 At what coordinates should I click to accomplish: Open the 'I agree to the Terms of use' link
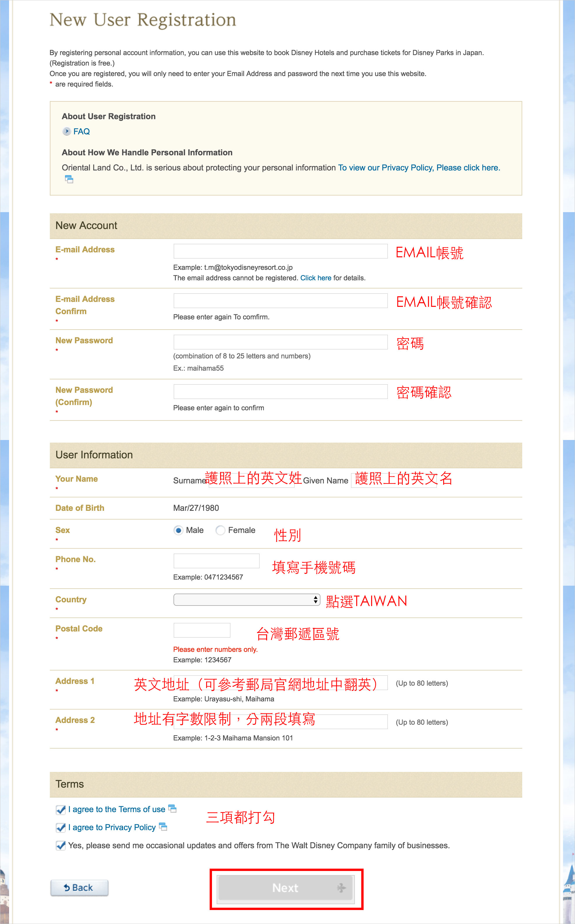[117, 809]
